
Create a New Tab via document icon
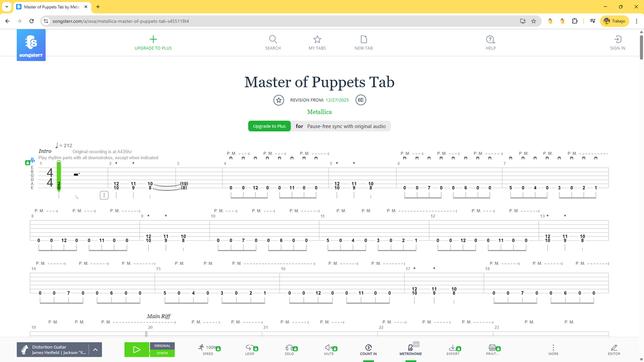(x=363, y=39)
